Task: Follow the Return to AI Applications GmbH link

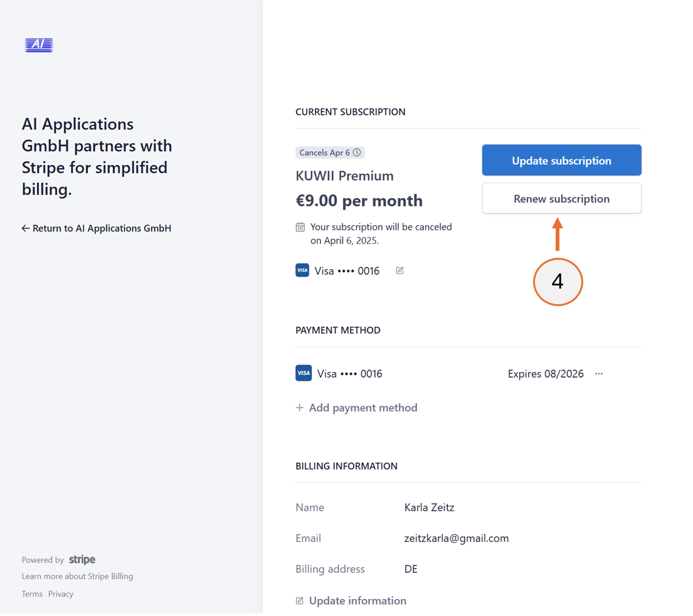Action: [x=97, y=228]
